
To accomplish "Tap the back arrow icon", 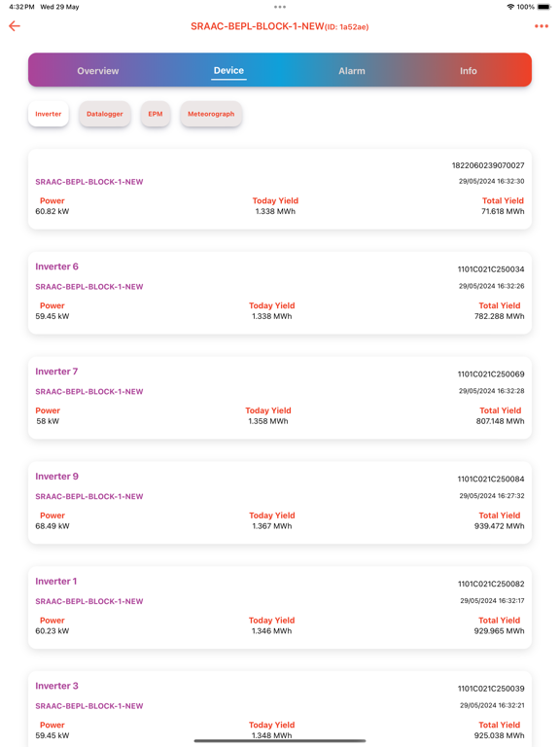I will [15, 26].
